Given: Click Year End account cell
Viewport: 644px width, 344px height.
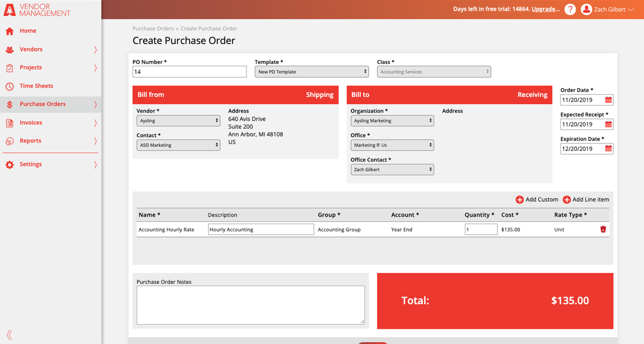Looking at the screenshot, I should [x=402, y=230].
